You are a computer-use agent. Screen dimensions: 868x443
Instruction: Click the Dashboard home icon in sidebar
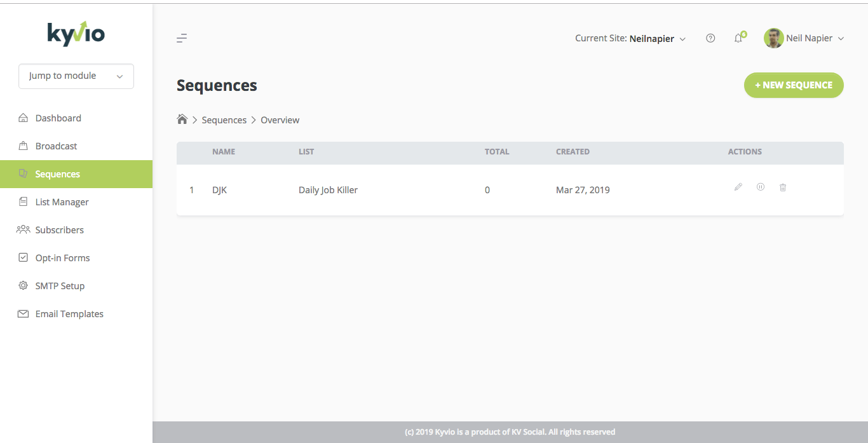(x=24, y=118)
